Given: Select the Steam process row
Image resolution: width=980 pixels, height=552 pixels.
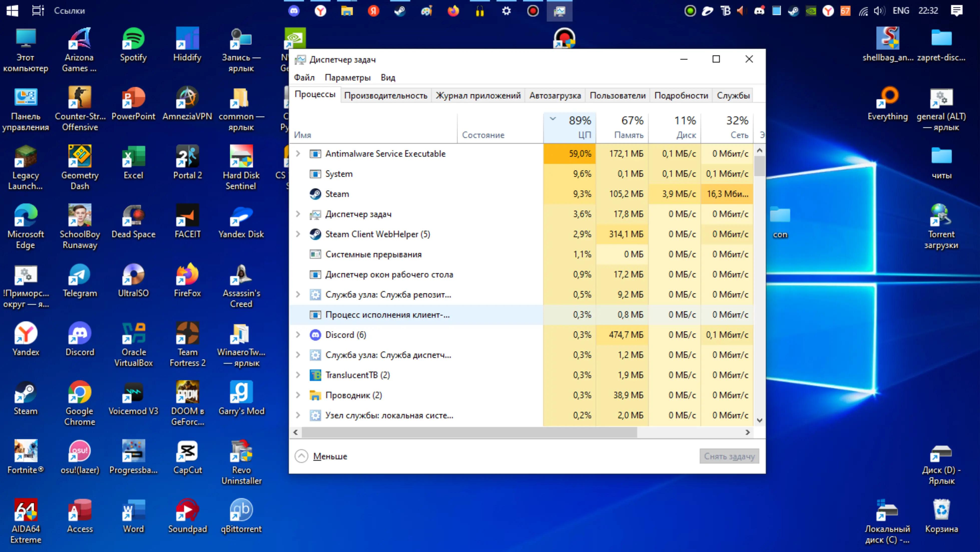Looking at the screenshot, I should [521, 194].
